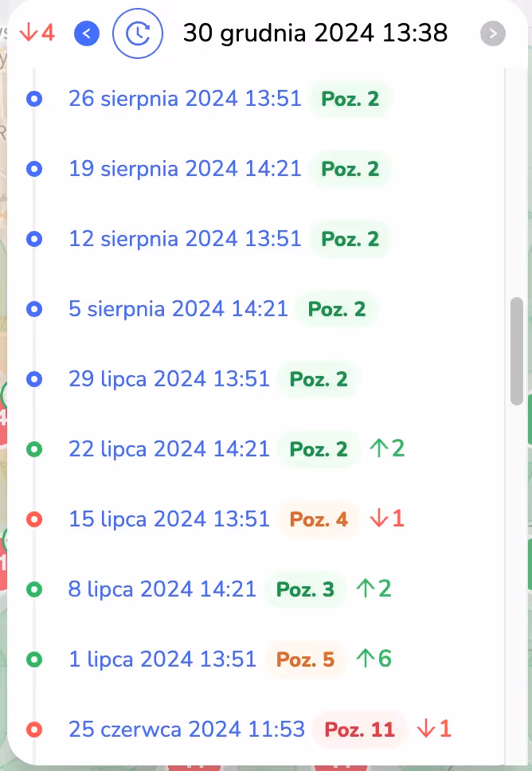The width and height of the screenshot is (532, 771).
Task: Select entry 22 lipca 2024 14:21
Action: point(169,449)
